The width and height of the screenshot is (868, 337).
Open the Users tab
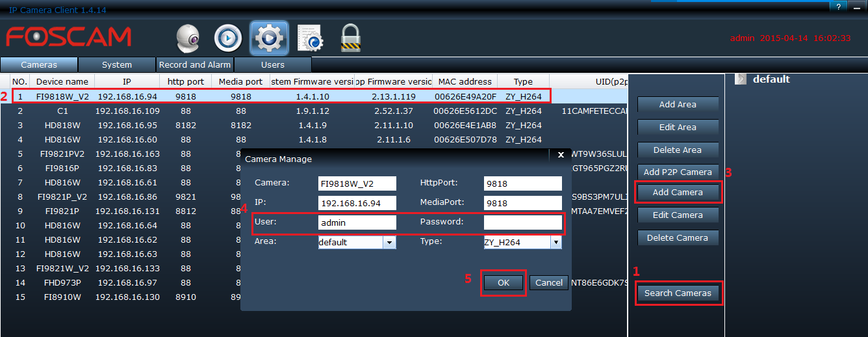click(273, 65)
